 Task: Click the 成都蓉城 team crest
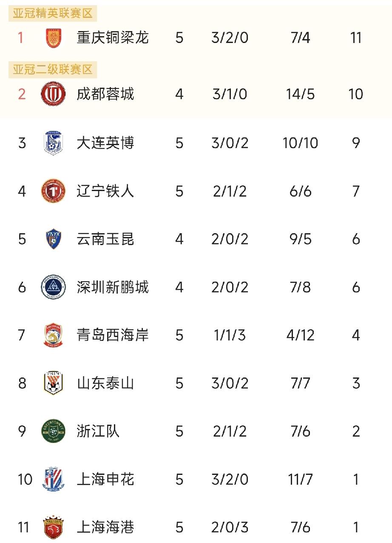pyautogui.click(x=53, y=94)
